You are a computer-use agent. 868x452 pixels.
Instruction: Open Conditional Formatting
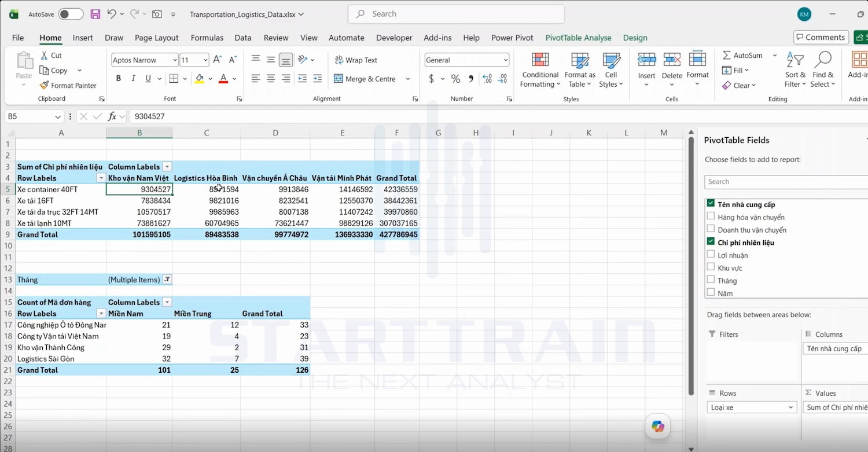point(540,70)
